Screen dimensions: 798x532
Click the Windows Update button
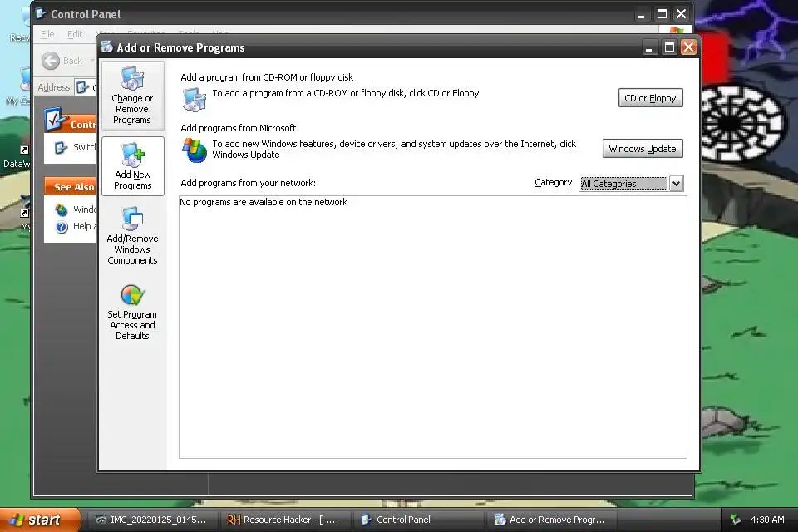(643, 149)
